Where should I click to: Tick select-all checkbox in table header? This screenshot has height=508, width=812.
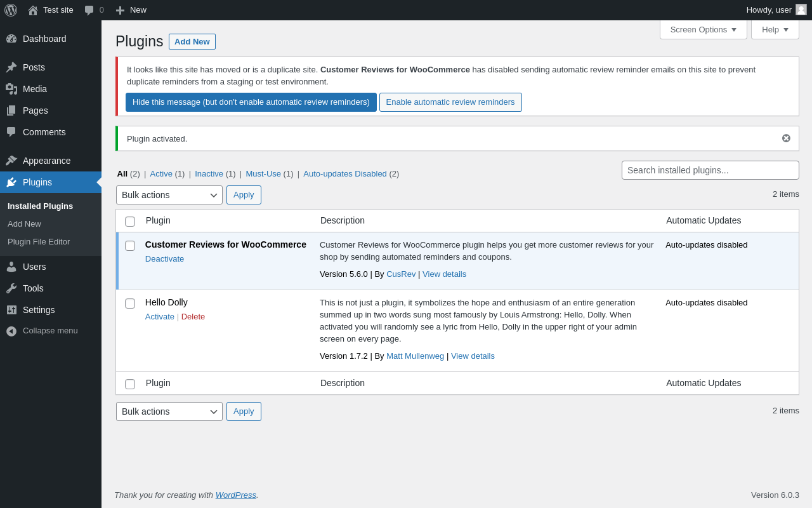tap(130, 222)
